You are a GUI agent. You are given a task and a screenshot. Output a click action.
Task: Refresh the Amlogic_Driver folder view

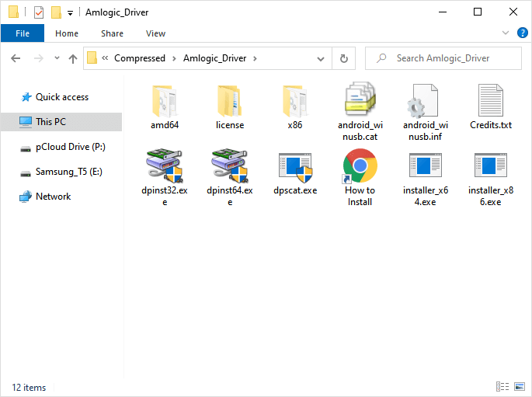point(344,58)
